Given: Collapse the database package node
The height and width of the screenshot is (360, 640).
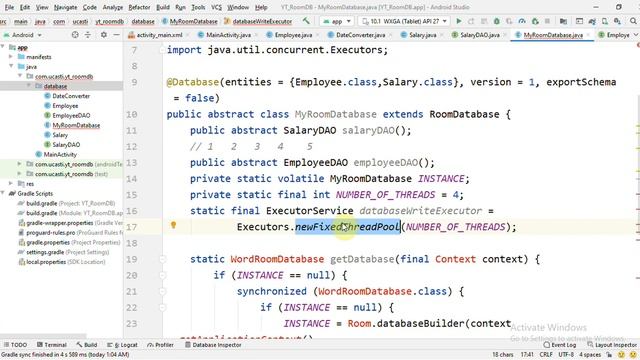Looking at the screenshot, I should (29, 86).
